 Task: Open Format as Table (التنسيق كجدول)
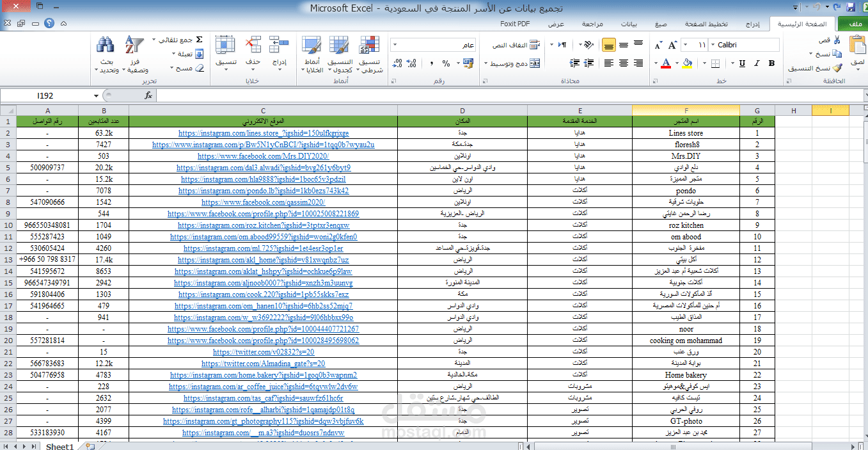coord(340,54)
